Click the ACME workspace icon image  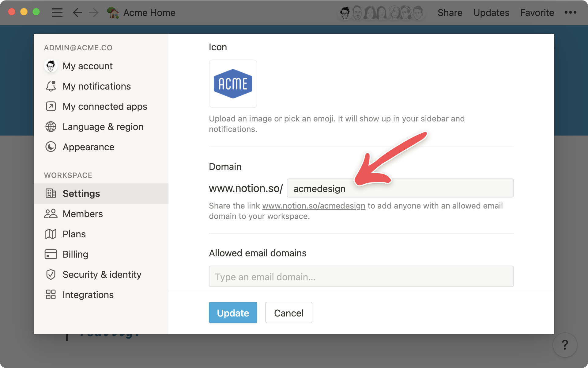click(x=233, y=84)
